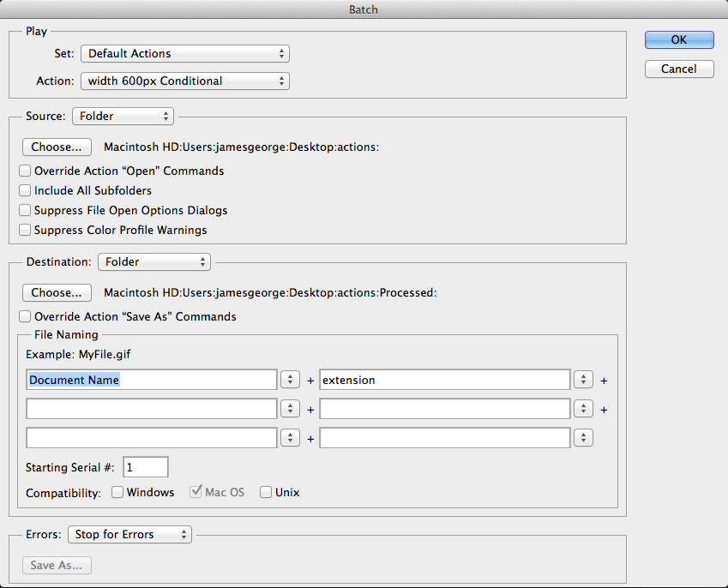Expand the Source Folder dropdown
Image resolution: width=728 pixels, height=588 pixels.
(x=123, y=116)
